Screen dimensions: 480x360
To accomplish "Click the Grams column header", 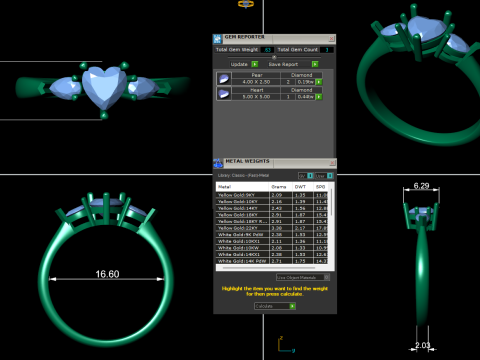I will [x=280, y=187].
